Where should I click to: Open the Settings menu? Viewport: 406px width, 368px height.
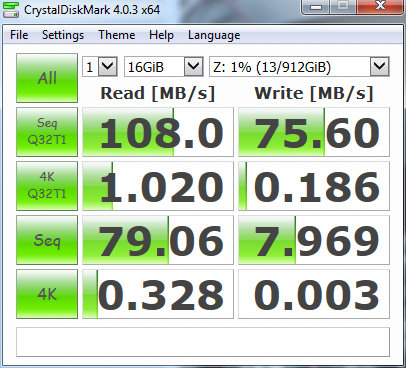(x=63, y=35)
